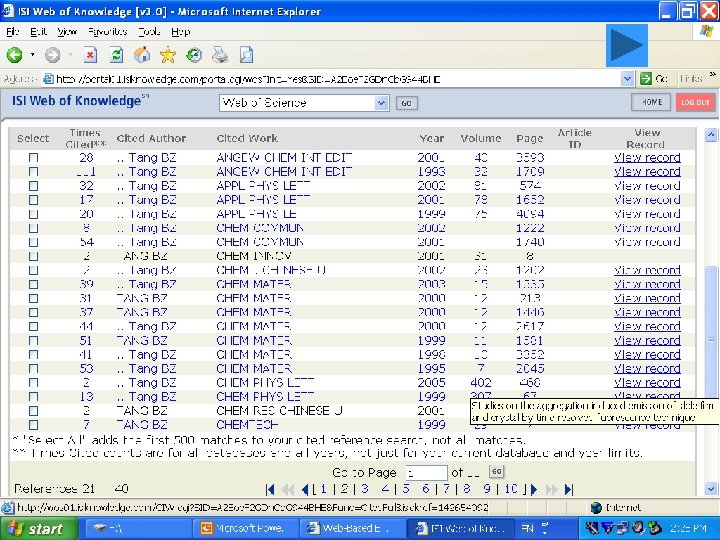Click the Edit page icon in toolbar
Viewport: 720px width, 540px height.
tap(247, 55)
